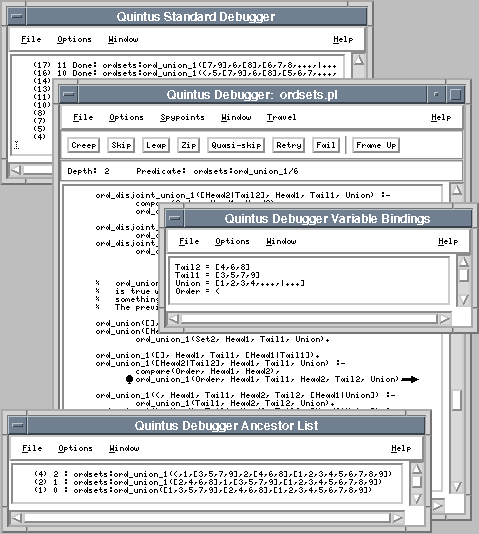Open window menu icon of Quintus Standard Debugger
Screen dimensions: 479x534
(x=17, y=16)
